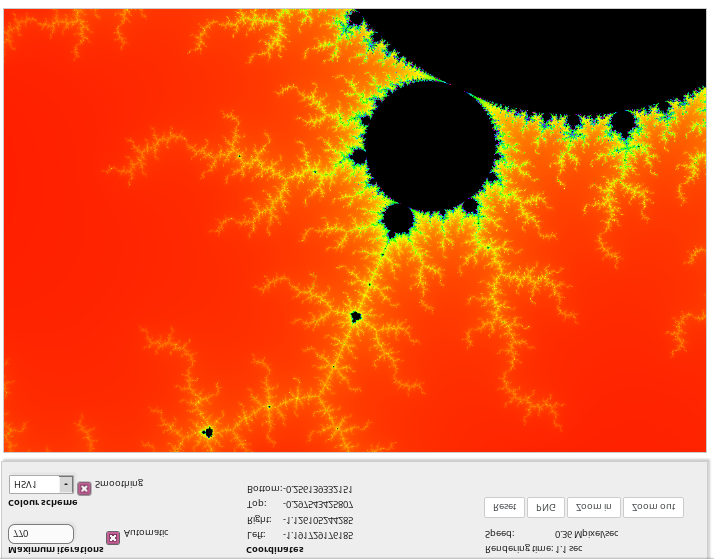Viewport: 714px width, 559px height.
Task: Click the small black bulb below the large circle
Action: point(398,219)
